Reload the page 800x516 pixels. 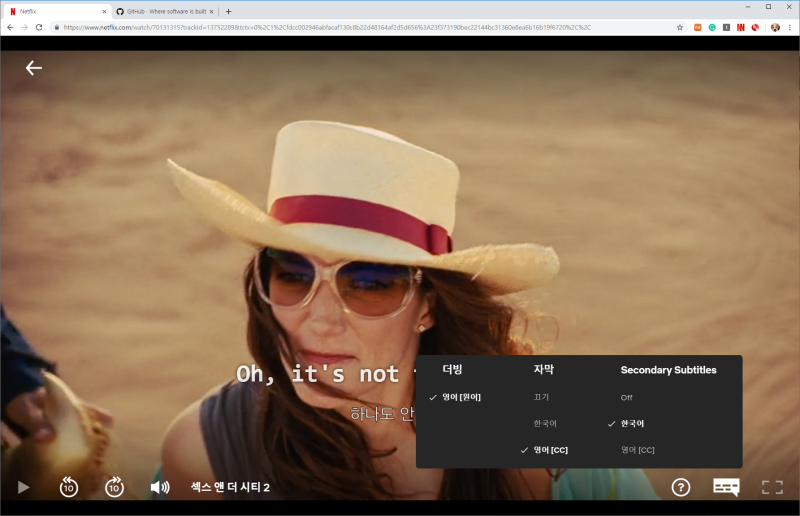(39, 28)
